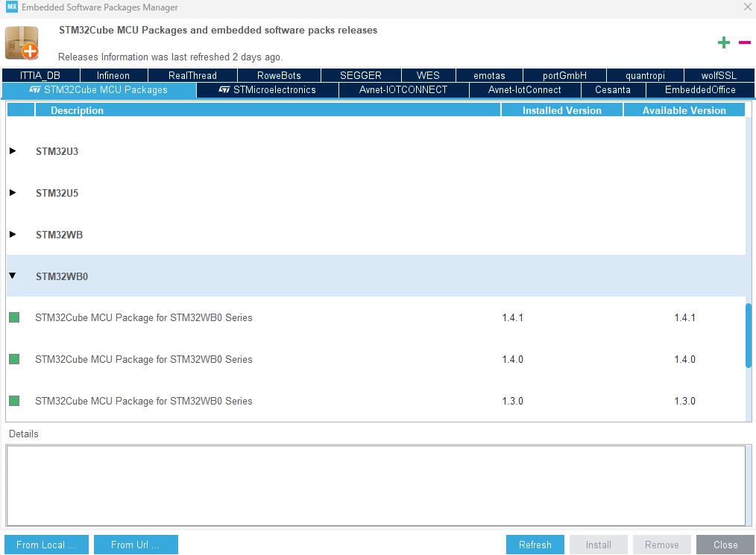Click the Close button at bottom
756x555 pixels.
(x=725, y=545)
